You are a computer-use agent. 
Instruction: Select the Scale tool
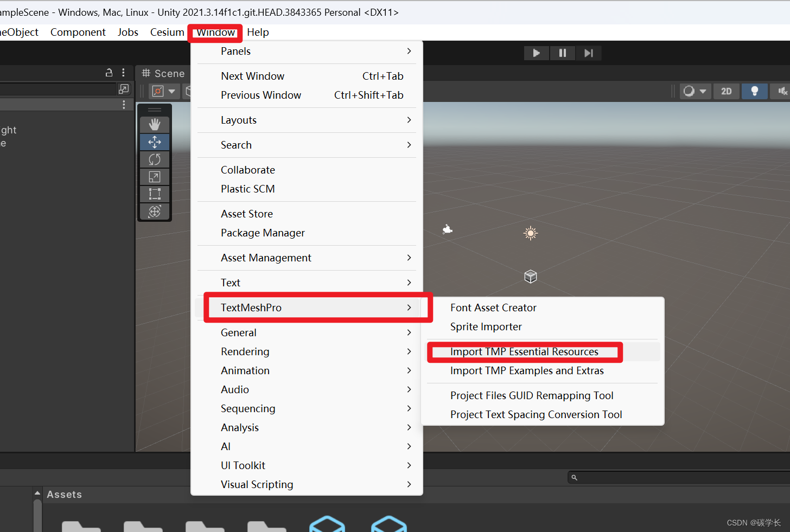pyautogui.click(x=155, y=177)
